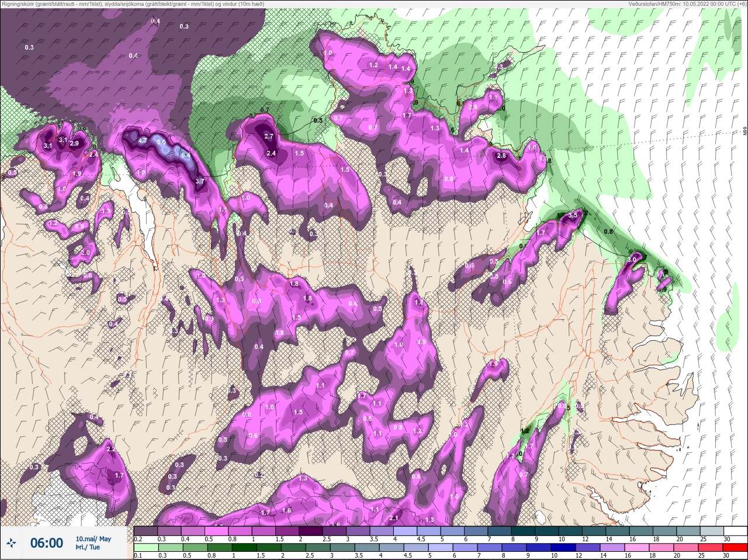Click the Veðurstofan logo icon beside 06:00
748x560 pixels.
point(12,543)
